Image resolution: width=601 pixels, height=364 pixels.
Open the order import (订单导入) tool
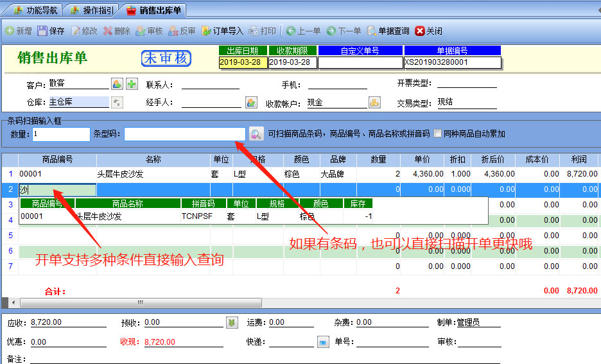pos(222,31)
